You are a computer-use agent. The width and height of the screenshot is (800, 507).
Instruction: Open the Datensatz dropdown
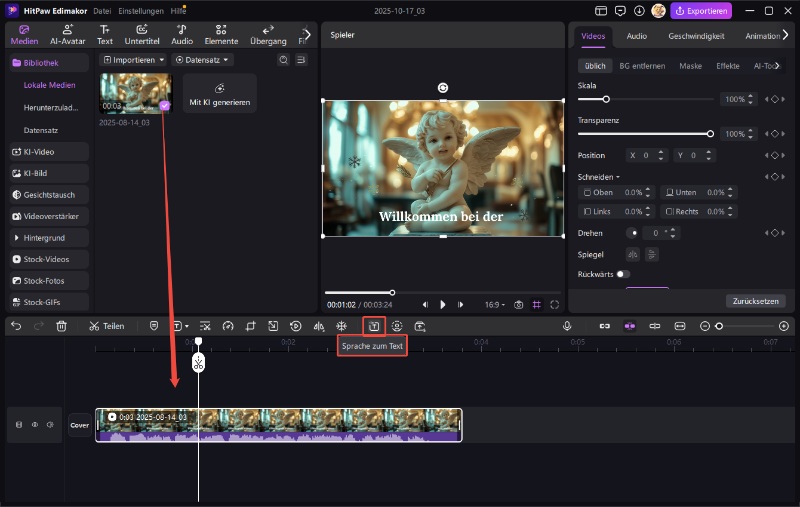coord(202,60)
